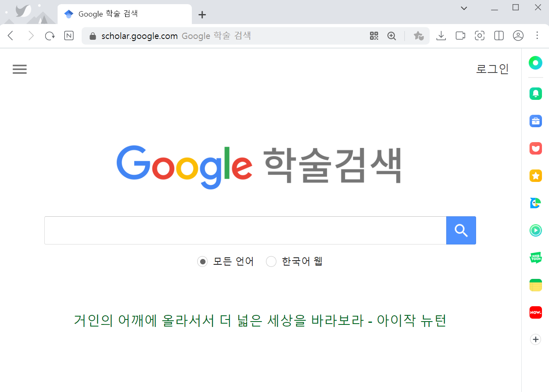Open the Papago parrot sidebar icon
Image resolution: width=549 pixels, height=392 pixels.
click(536, 203)
